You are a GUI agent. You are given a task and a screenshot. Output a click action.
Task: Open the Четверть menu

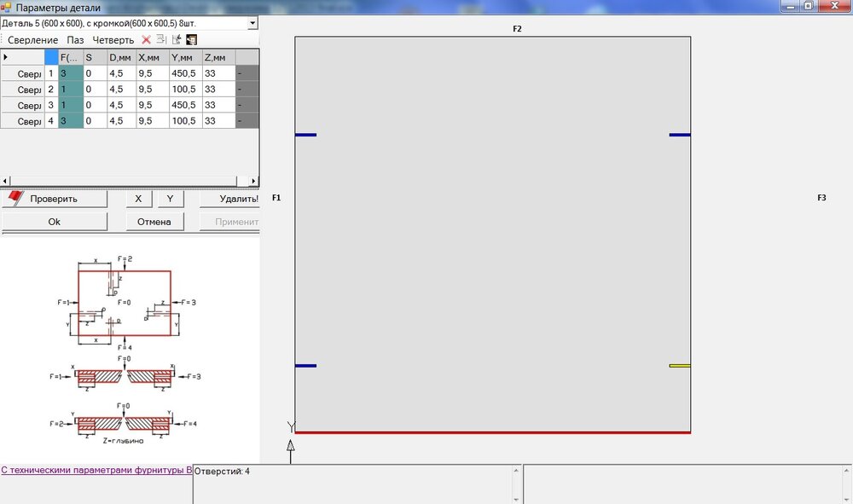113,40
